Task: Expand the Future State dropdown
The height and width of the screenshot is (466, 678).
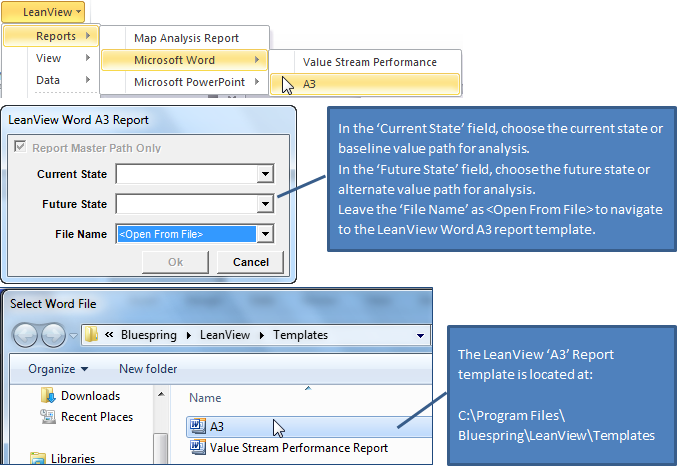Action: tap(265, 204)
